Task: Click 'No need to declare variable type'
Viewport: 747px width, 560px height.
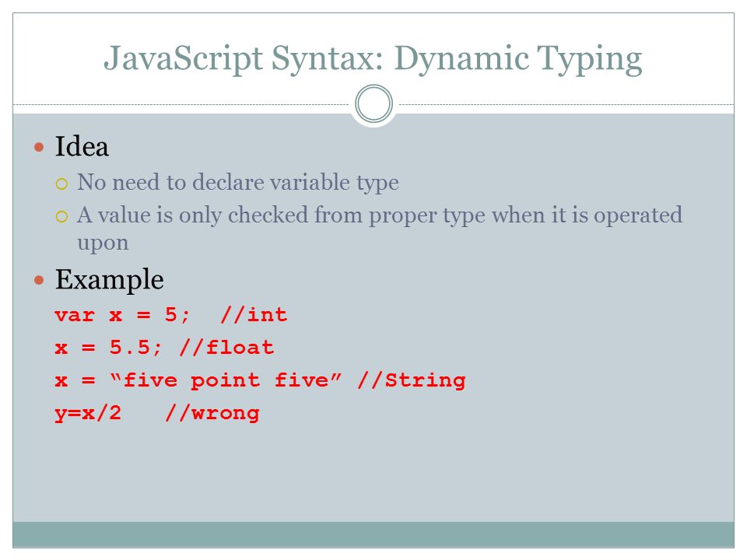Action: pyautogui.click(x=238, y=182)
